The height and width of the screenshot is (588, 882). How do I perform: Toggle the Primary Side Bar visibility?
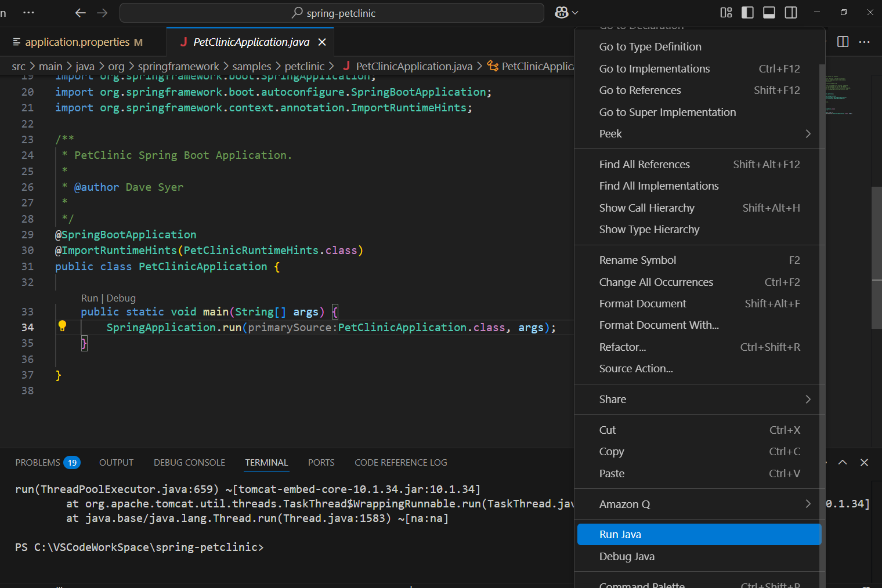[747, 13]
